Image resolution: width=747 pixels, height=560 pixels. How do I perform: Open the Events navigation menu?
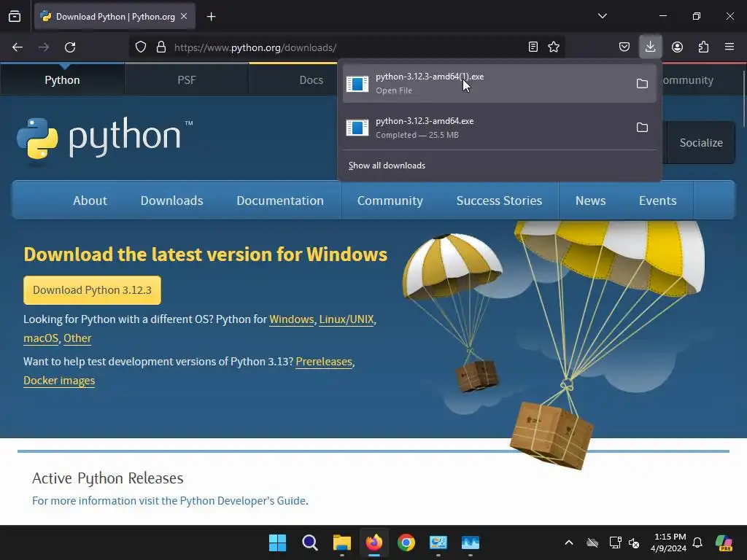[x=657, y=201]
